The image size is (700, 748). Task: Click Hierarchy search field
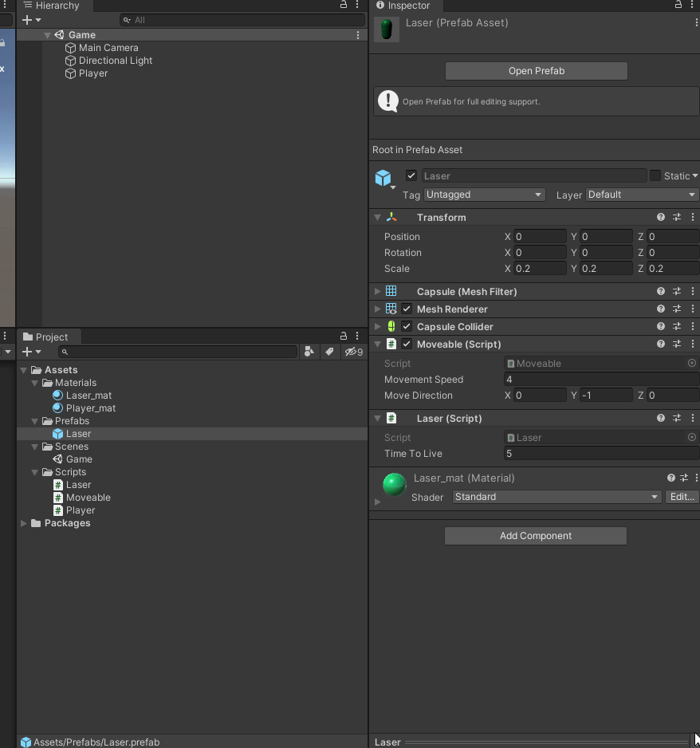(x=242, y=20)
